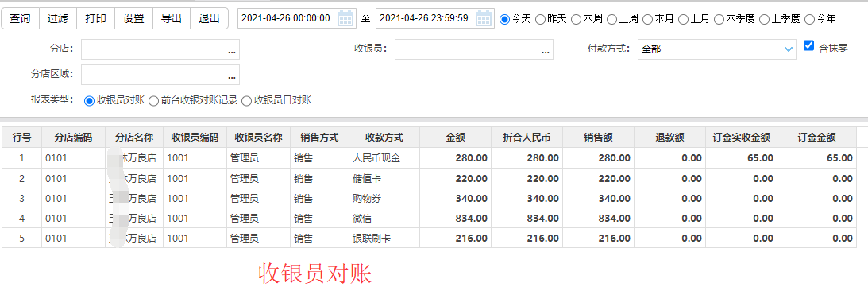868x295 pixels.
Task: Select the 储值卡 payment cell
Action: pos(384,179)
